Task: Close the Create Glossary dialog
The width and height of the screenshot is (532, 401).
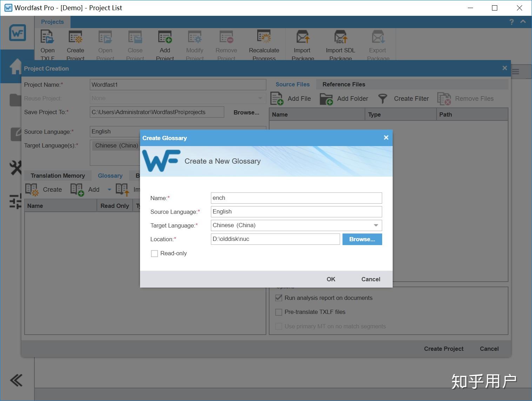Action: point(386,138)
